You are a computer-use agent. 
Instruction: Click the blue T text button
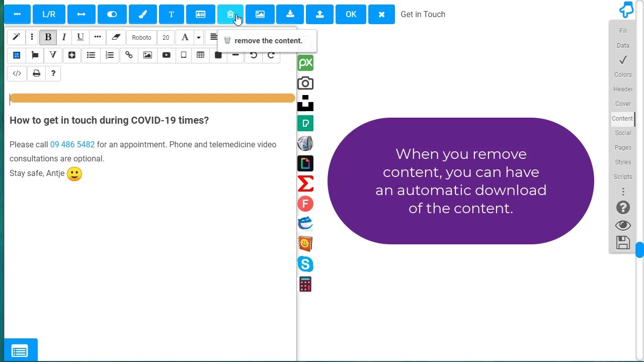tap(172, 15)
